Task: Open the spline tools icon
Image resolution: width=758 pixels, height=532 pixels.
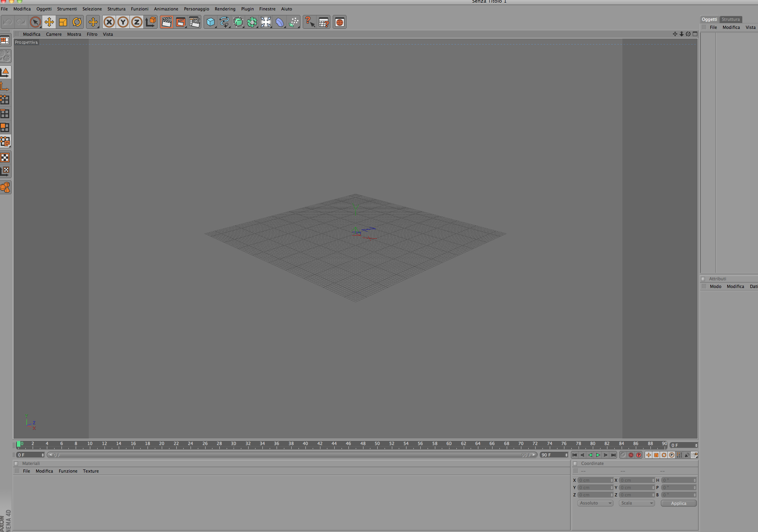Action: click(x=224, y=22)
